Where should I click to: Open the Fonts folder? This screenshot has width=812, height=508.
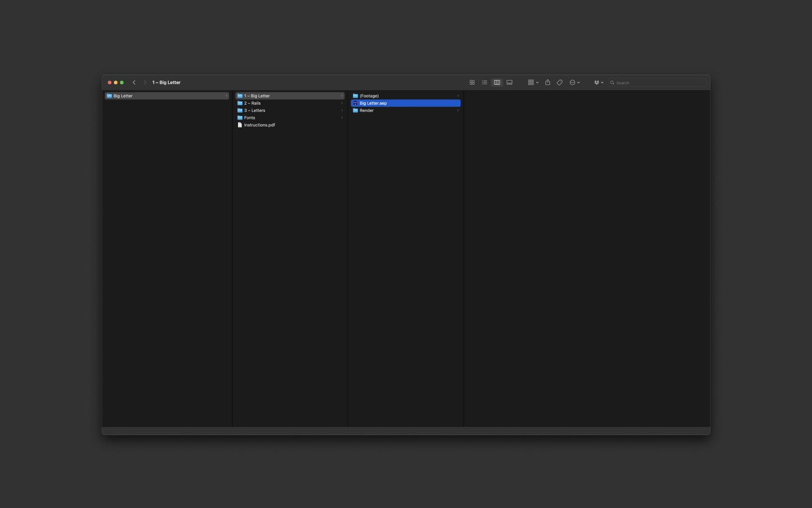point(290,118)
